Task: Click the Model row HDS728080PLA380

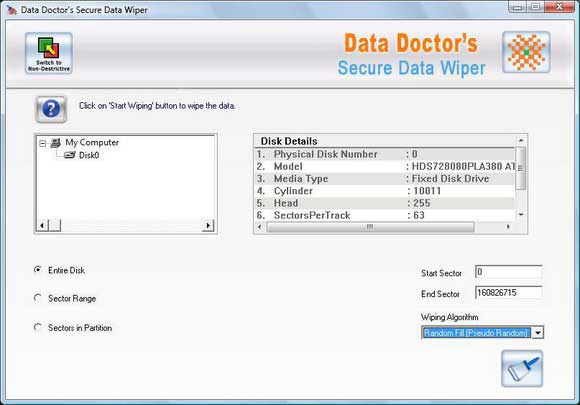Action: coord(385,166)
